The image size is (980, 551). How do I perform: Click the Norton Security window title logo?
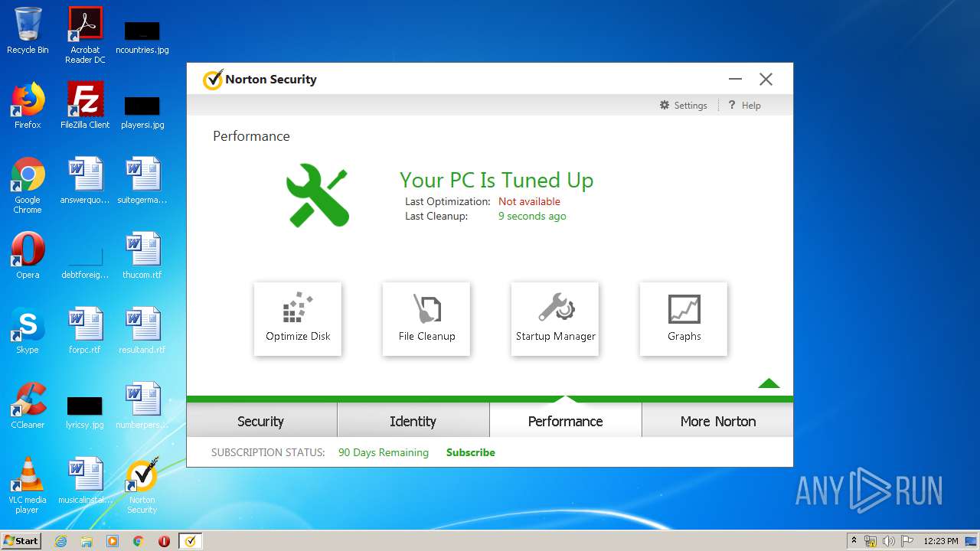pos(212,80)
